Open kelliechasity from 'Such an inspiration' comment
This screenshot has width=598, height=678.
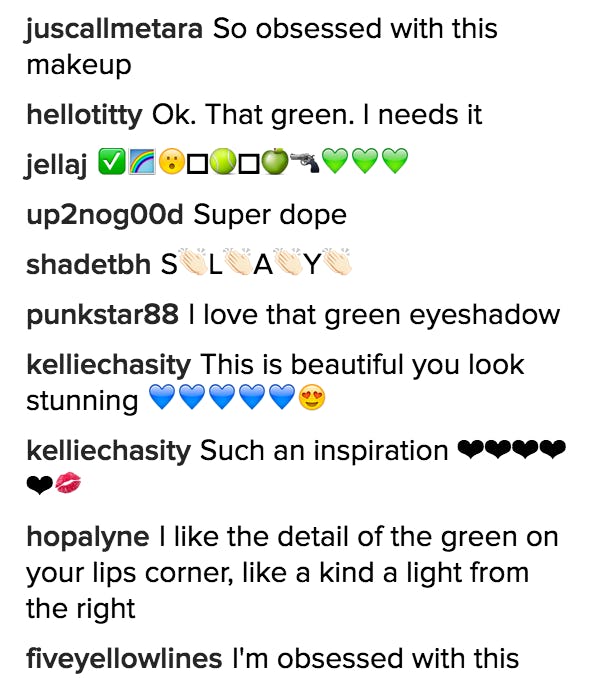[x=109, y=451]
